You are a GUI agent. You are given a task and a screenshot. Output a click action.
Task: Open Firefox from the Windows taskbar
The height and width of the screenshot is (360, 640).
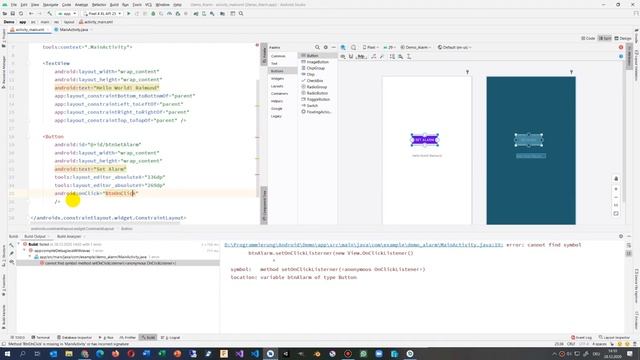click(116, 353)
